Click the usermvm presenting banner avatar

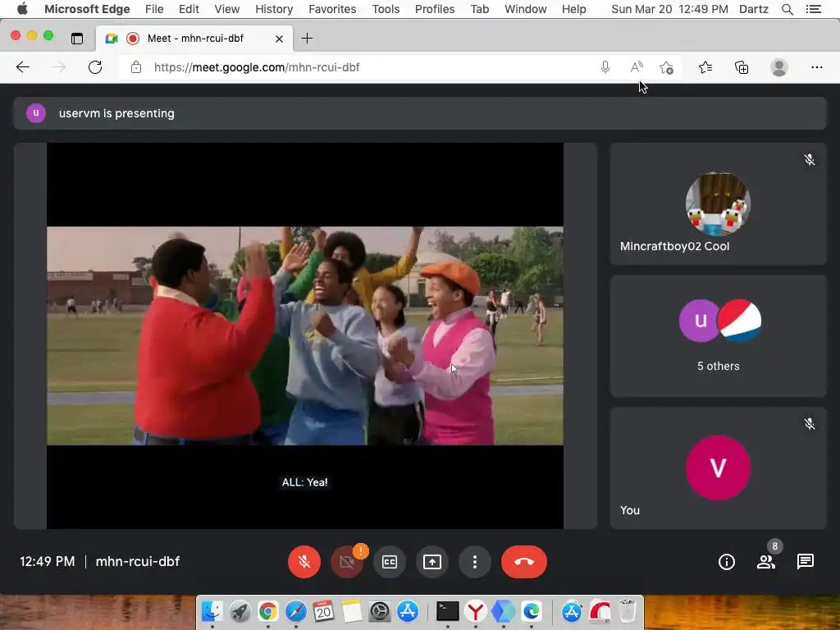[36, 113]
